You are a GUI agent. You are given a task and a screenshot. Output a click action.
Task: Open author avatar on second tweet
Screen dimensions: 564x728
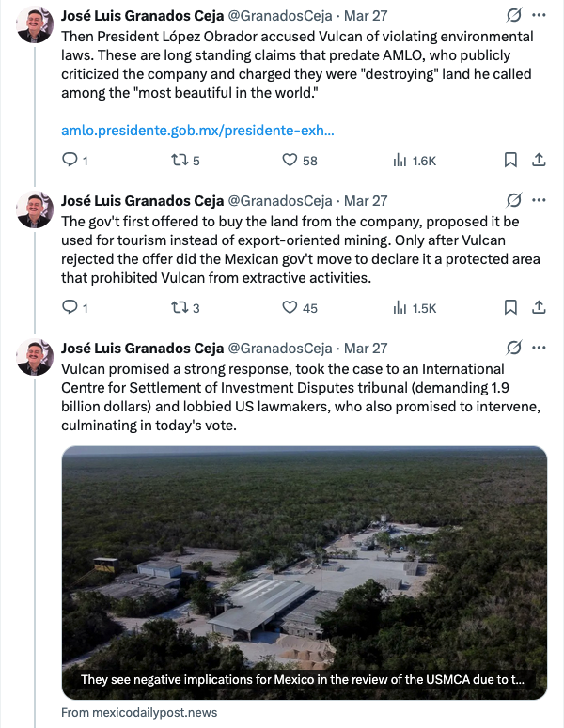[36, 210]
